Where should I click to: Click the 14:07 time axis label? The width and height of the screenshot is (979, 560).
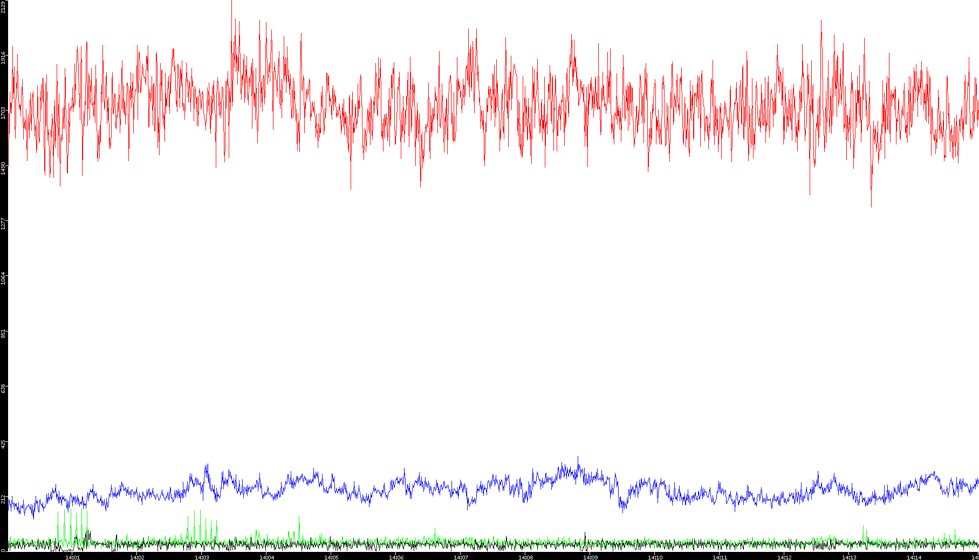tap(461, 557)
